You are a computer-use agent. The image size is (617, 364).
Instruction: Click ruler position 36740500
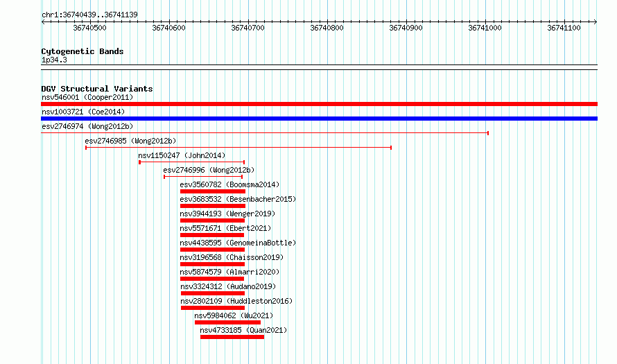click(89, 28)
